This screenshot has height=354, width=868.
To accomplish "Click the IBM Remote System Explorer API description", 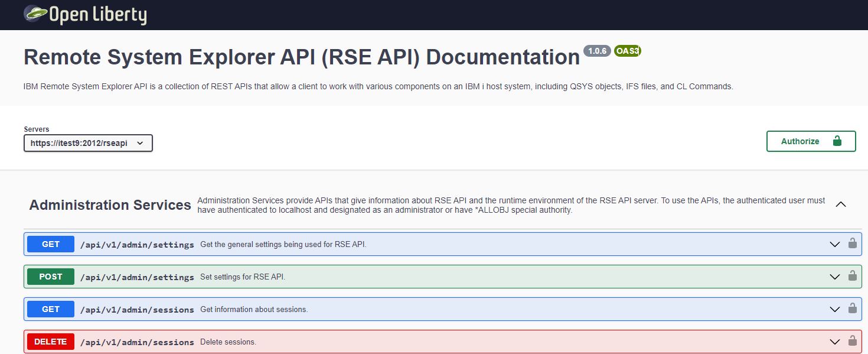I will [x=378, y=86].
